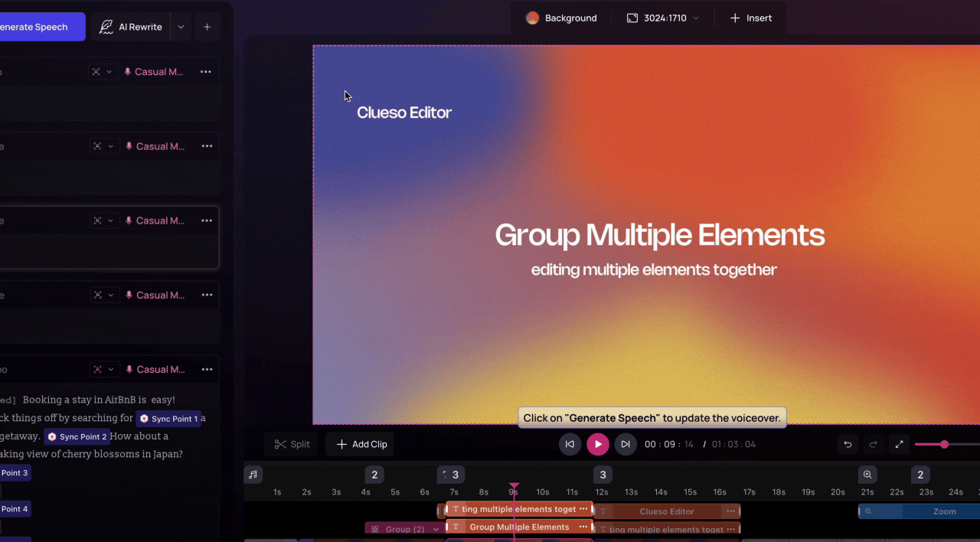Open the 3024:1710 aspect ratio dropdown
Image resolution: width=980 pixels, height=542 pixels.
click(x=662, y=18)
